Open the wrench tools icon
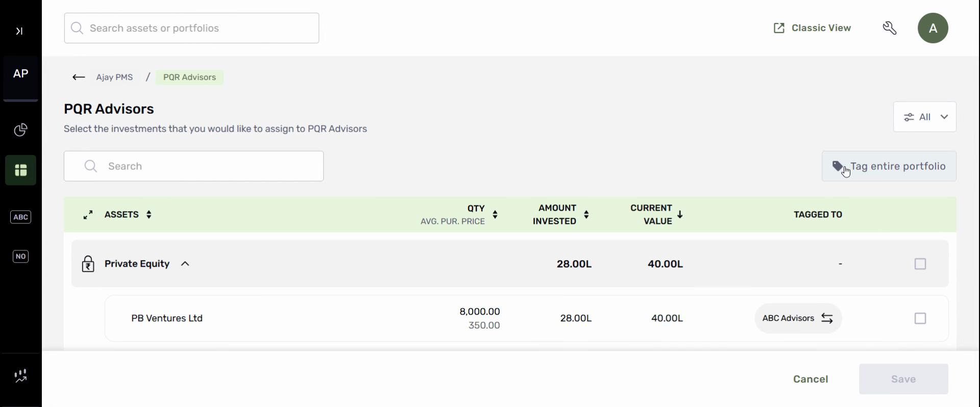The width and height of the screenshot is (980, 407). pos(890,28)
